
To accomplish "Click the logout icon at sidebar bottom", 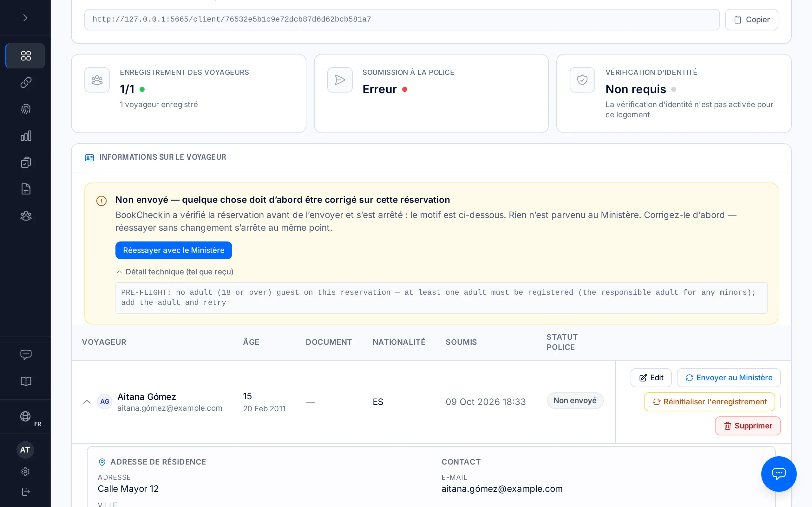I will [25, 491].
